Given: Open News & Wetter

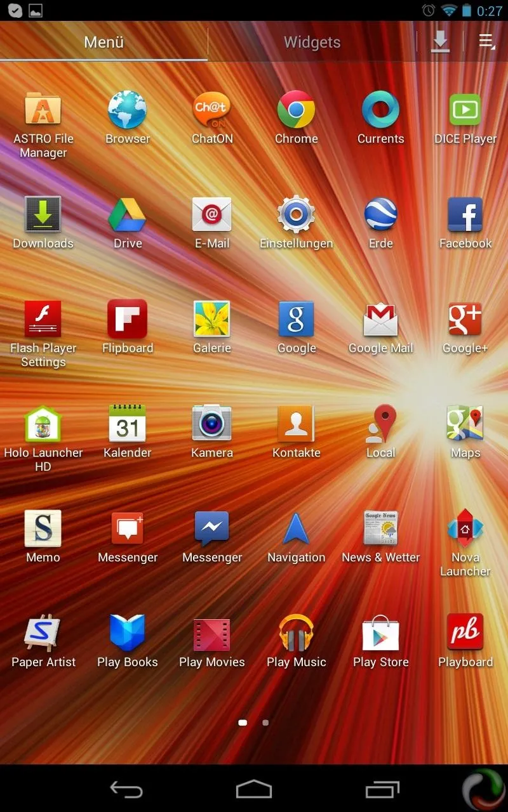Looking at the screenshot, I should click(381, 536).
